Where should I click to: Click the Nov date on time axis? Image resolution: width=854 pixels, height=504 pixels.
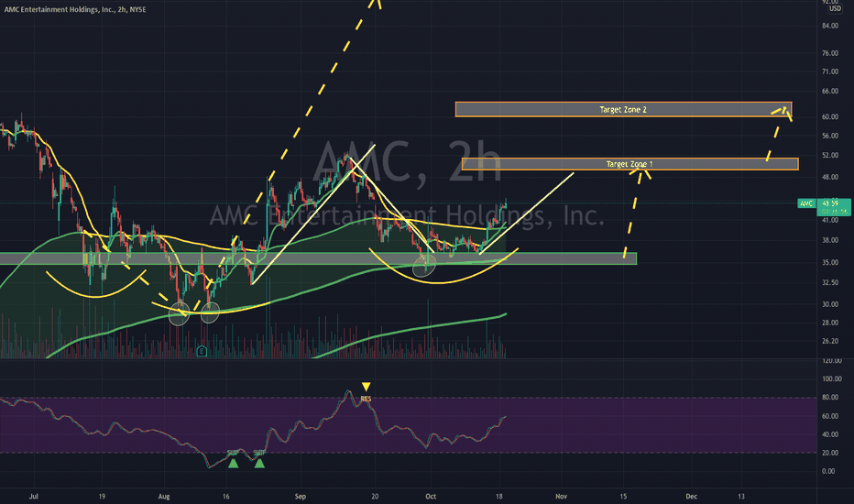(x=561, y=497)
